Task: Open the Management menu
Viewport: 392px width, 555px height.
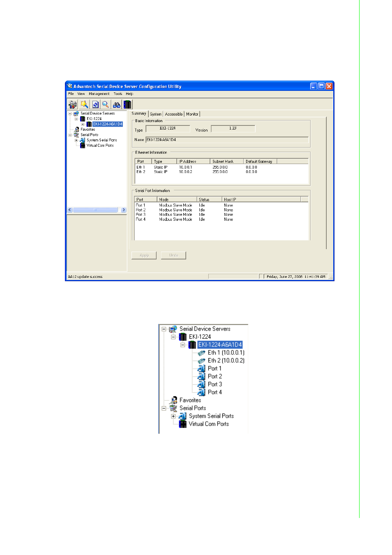Action: [x=99, y=94]
